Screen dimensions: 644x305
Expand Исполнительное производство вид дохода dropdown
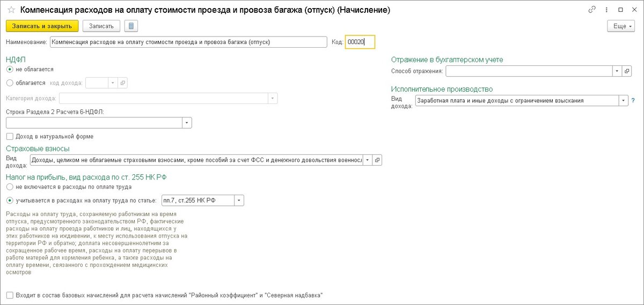click(x=624, y=100)
